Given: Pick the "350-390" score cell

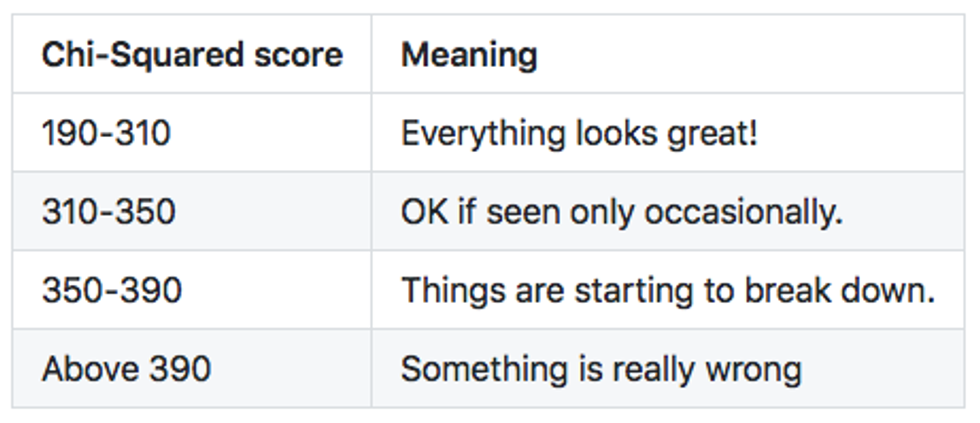Looking at the screenshot, I should (112, 290).
